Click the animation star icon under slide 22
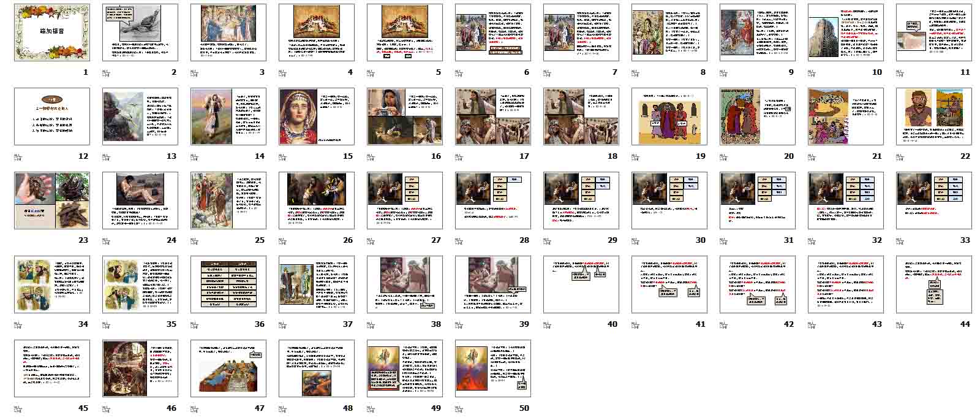Image resolution: width=980 pixels, height=420 pixels. (900, 157)
